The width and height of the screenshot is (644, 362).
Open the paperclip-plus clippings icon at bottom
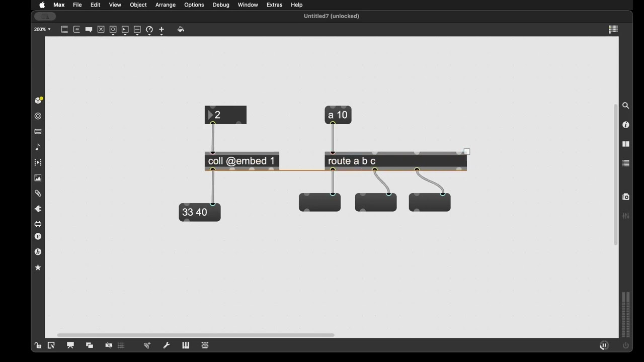click(147, 345)
